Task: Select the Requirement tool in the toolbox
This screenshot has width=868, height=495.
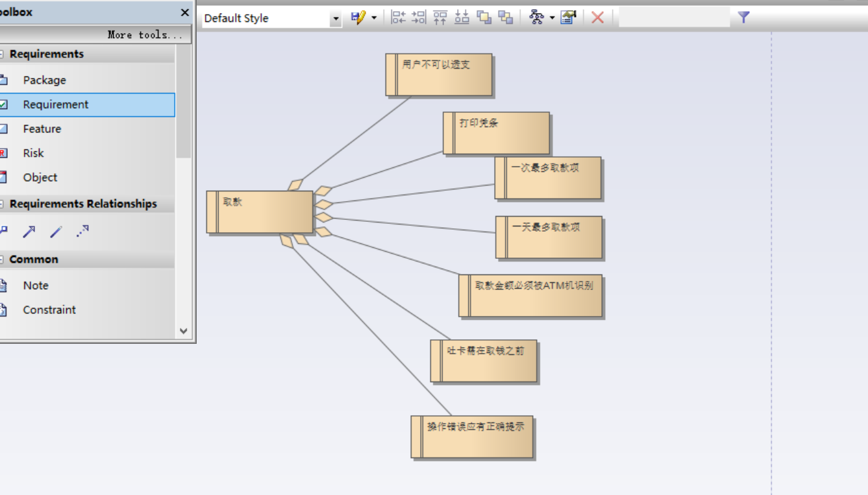Action: tap(87, 104)
